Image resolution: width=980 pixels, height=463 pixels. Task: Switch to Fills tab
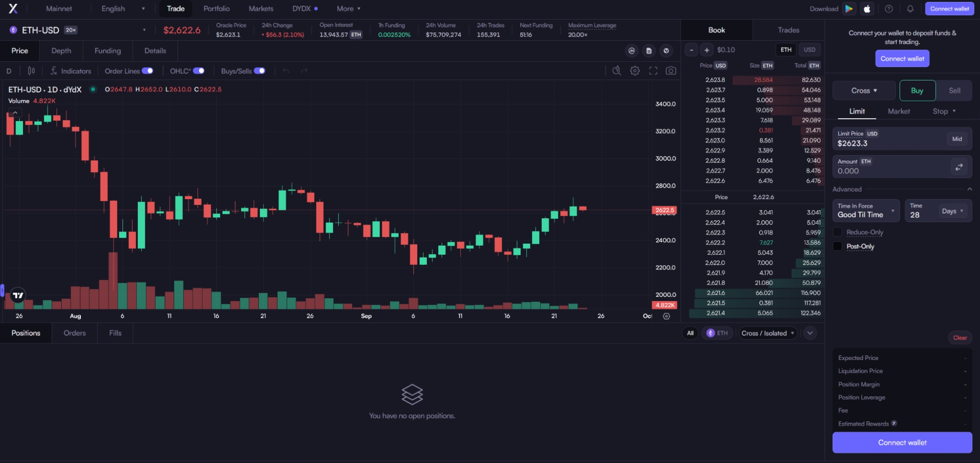[x=115, y=333]
